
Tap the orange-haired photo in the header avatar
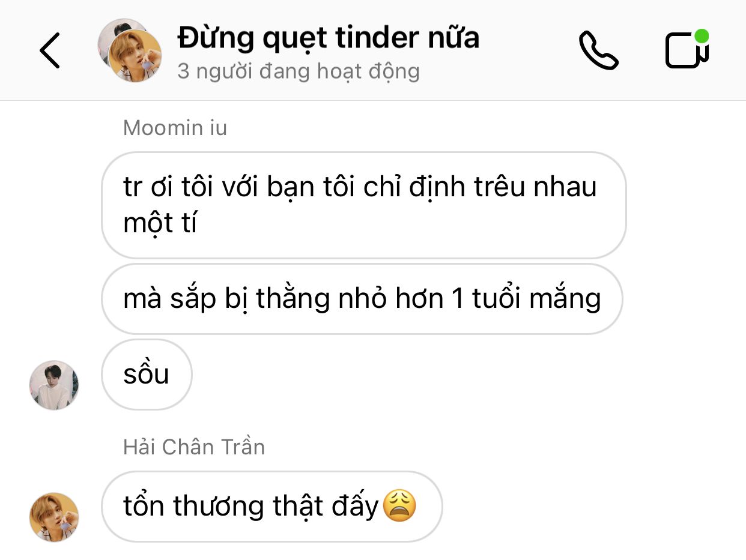(x=135, y=56)
